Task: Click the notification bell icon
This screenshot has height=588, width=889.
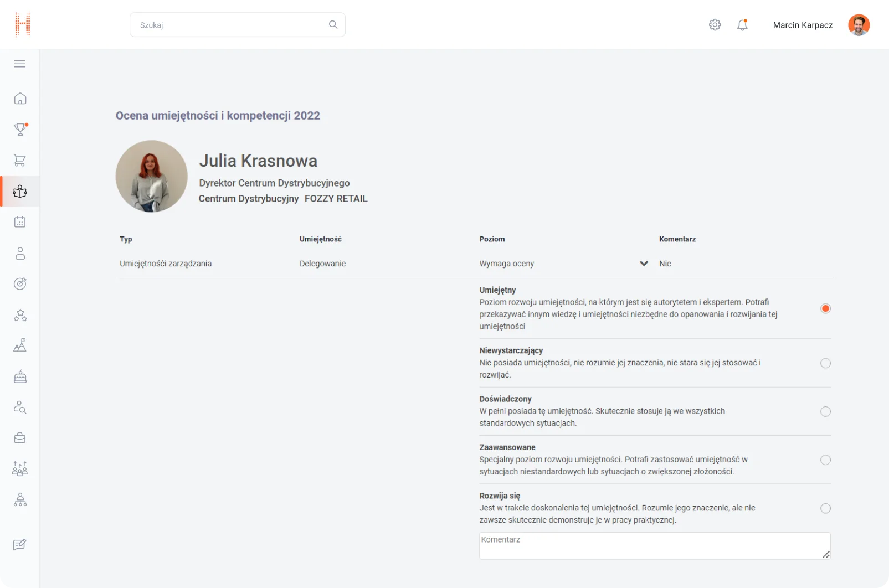Action: [x=742, y=25]
